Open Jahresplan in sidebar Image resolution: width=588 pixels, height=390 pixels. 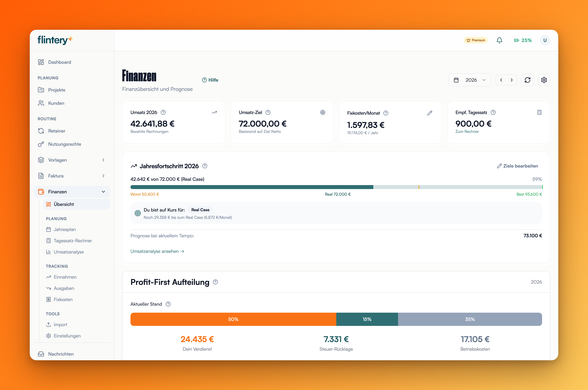point(65,229)
